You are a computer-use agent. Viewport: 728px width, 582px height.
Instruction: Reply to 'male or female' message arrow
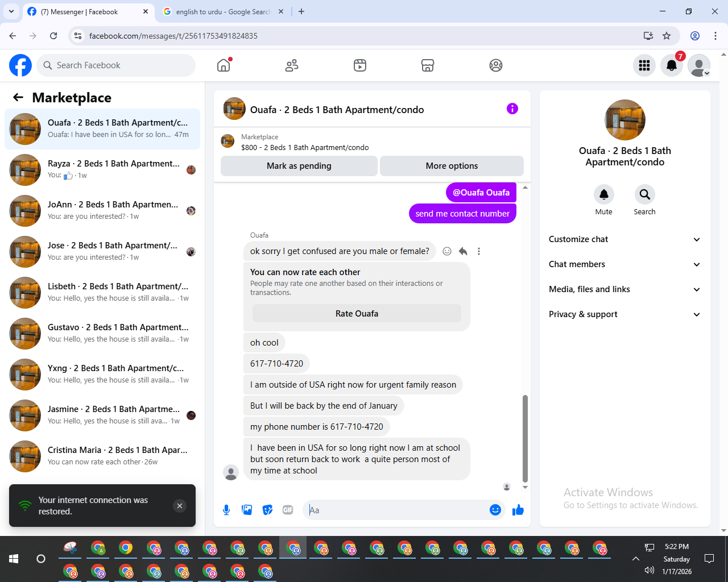[463, 251]
